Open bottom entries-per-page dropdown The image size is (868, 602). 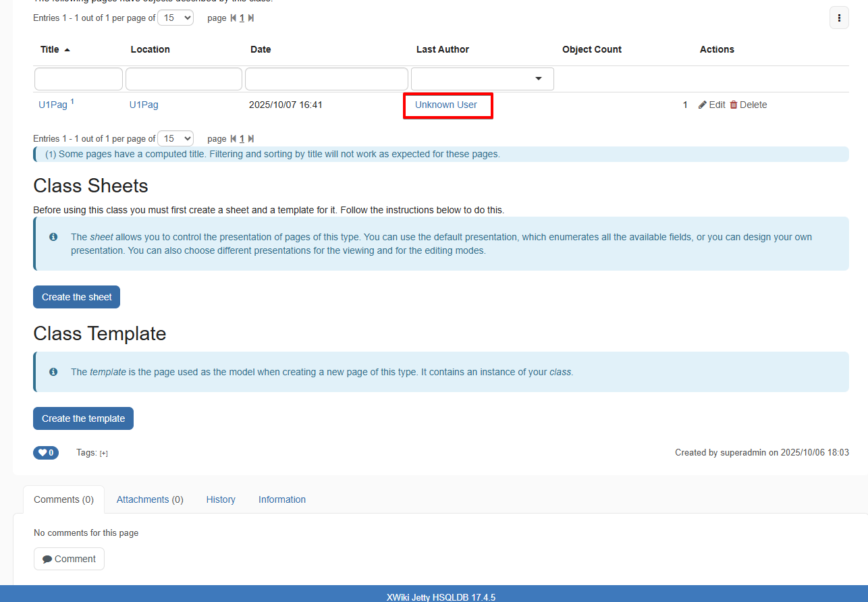click(175, 138)
